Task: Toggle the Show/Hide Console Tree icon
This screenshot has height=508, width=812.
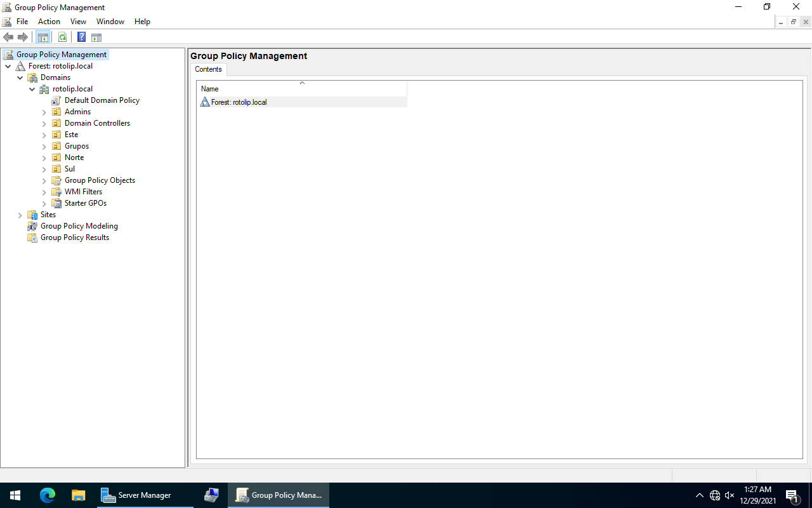Action: 43,37
